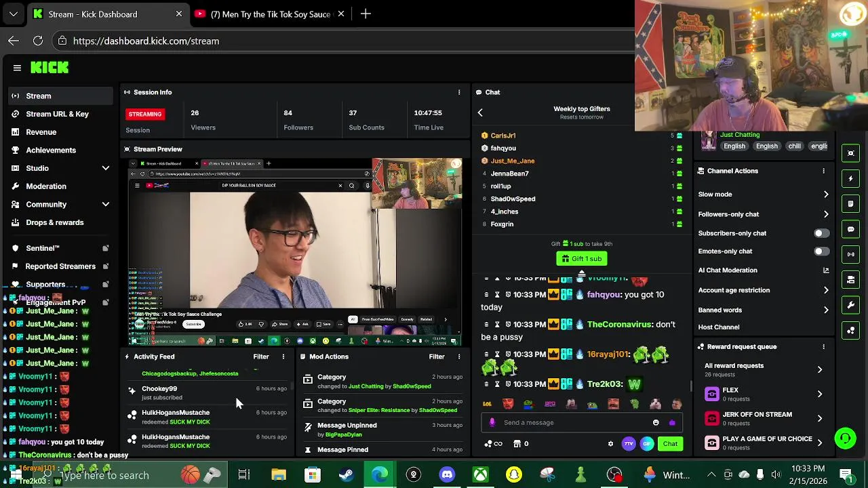
Task: Toggle Emotes-only chat switch
Action: click(x=821, y=251)
